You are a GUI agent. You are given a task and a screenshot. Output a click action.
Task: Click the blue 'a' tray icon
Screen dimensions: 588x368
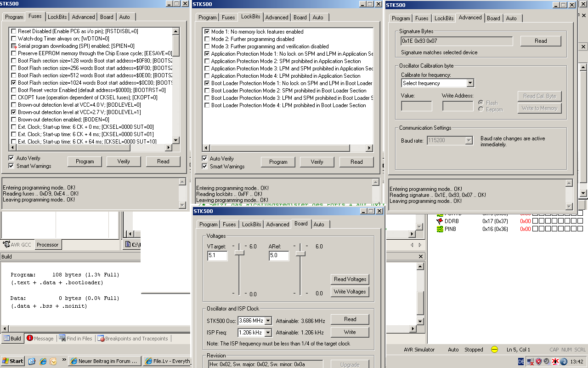(x=564, y=362)
